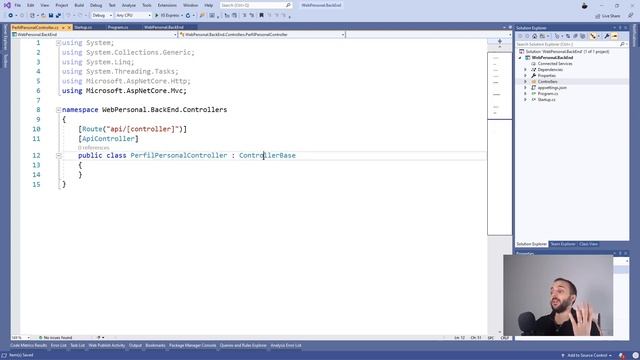640x360 pixels.
Task: Select Program.cs in Solution Explorer
Action: click(547, 94)
